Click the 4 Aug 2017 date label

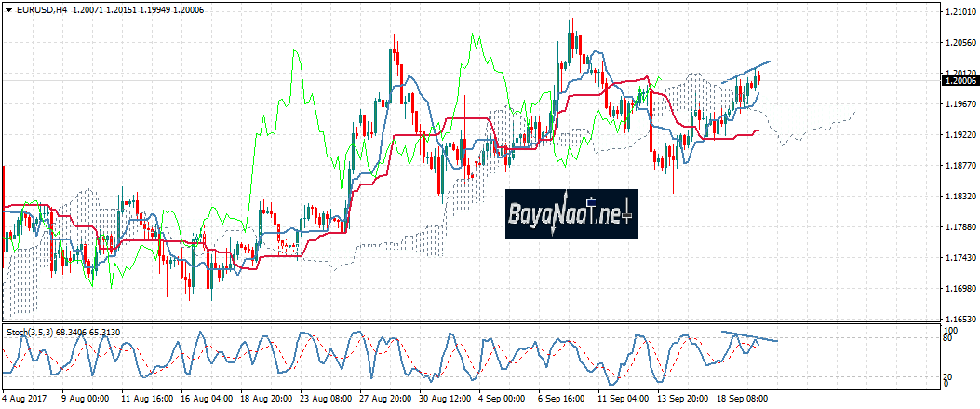point(26,399)
